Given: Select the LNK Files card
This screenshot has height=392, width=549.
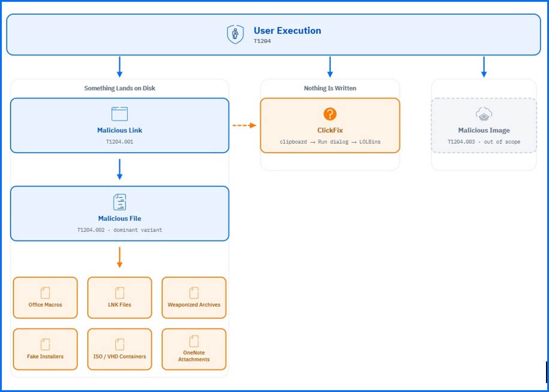Looking at the screenshot, I should tap(119, 297).
